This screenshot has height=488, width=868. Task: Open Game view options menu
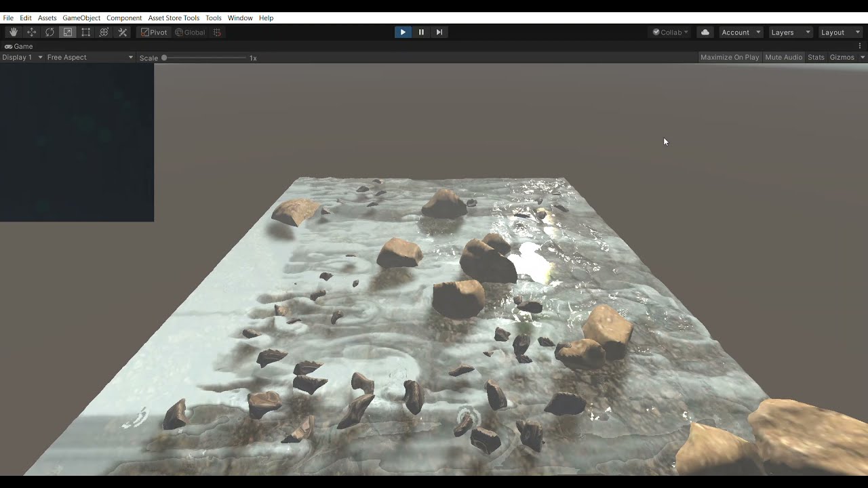click(860, 46)
